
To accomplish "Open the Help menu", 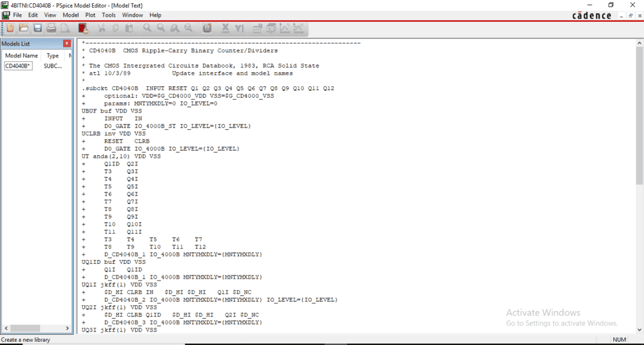I will (155, 15).
